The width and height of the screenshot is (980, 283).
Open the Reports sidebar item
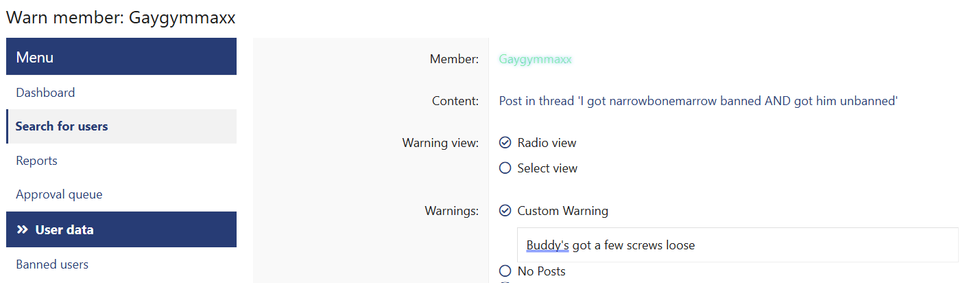coord(36,161)
